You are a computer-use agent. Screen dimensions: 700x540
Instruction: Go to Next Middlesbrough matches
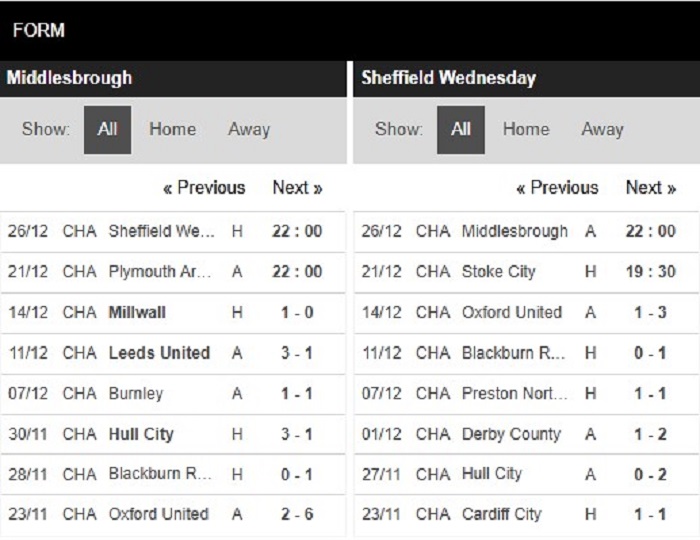[297, 187]
